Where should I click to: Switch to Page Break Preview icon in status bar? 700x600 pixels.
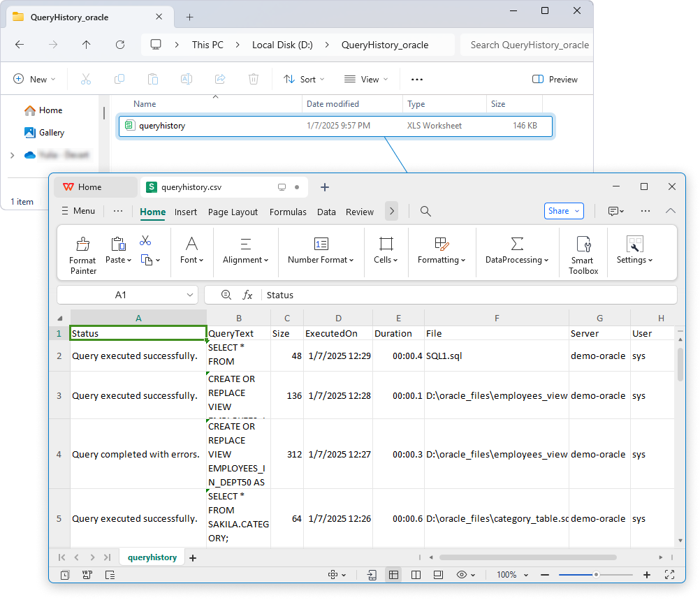tap(416, 575)
